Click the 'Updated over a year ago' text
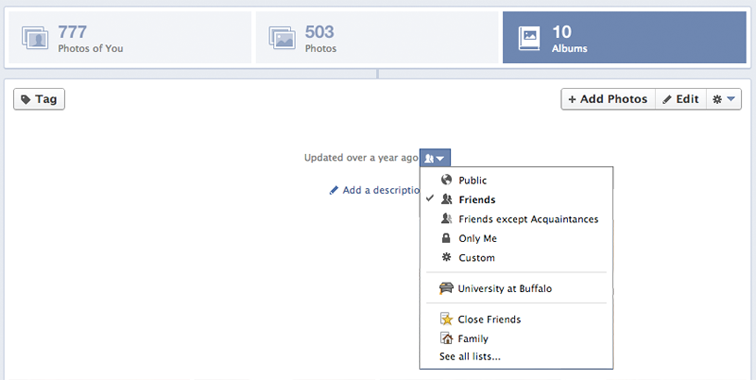 pyautogui.click(x=361, y=158)
